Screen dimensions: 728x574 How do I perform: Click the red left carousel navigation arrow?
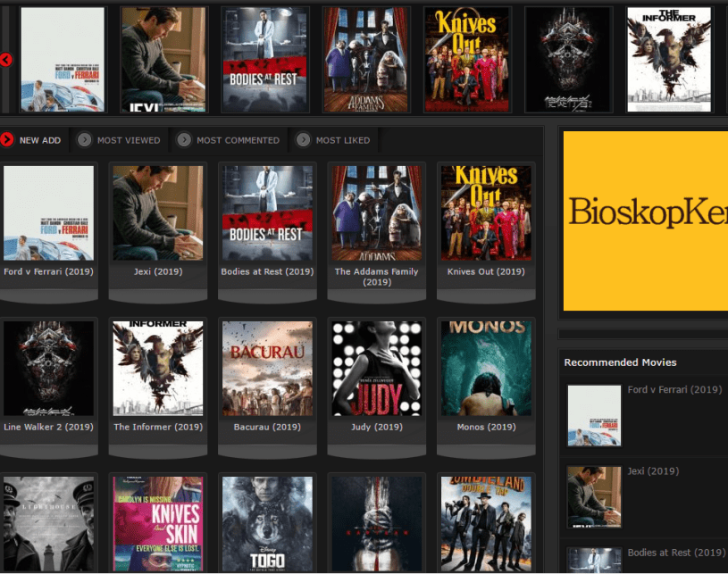(x=5, y=60)
